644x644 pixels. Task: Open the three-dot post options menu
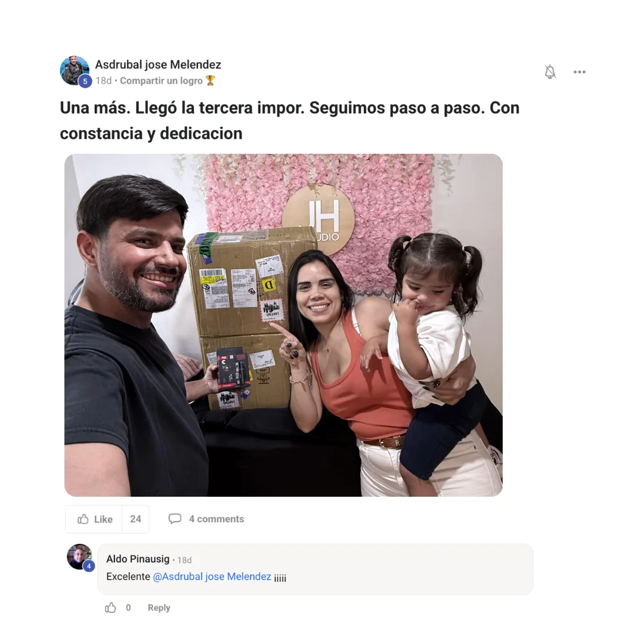[579, 72]
